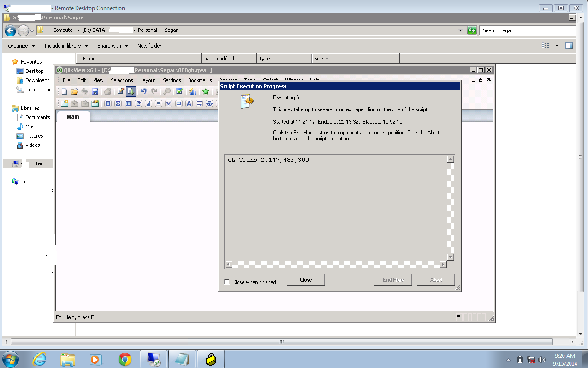Sort by Date modified column
This screenshot has height=368, width=588.
[x=229, y=59]
